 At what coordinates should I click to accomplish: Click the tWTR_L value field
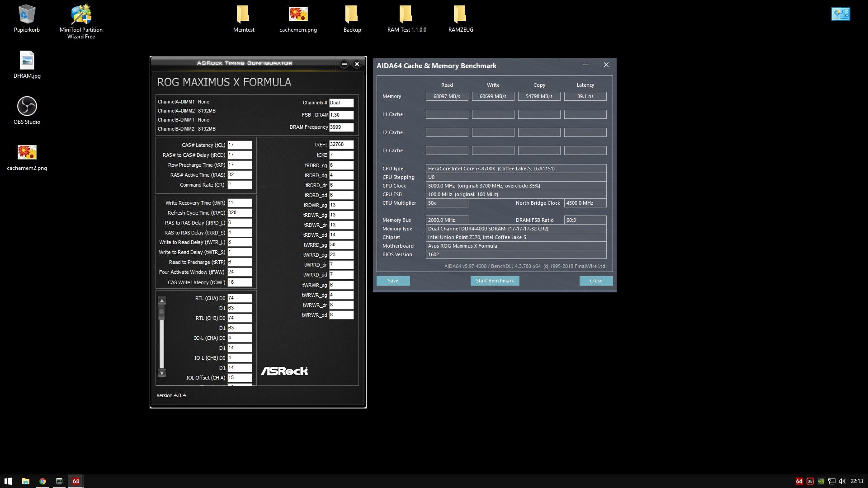[x=239, y=242]
